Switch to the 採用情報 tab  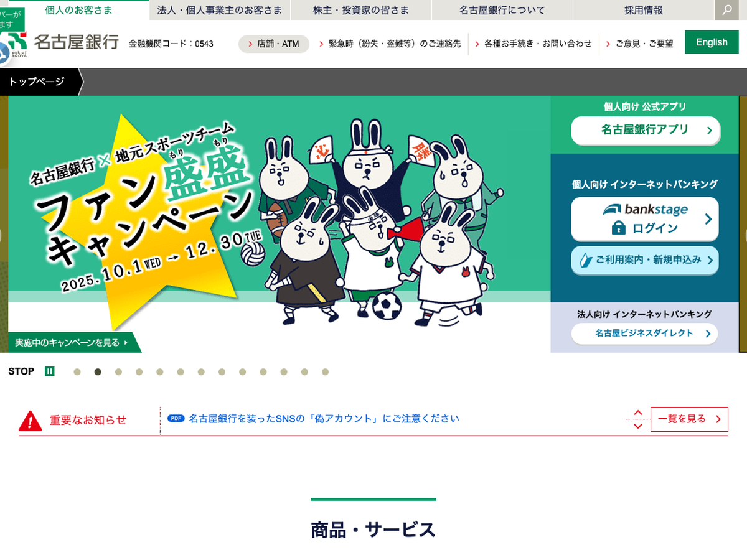644,10
